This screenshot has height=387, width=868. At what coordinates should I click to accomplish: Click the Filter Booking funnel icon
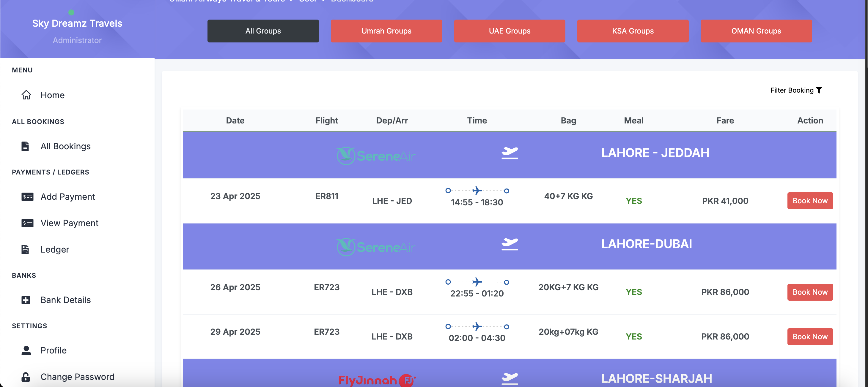click(x=819, y=90)
